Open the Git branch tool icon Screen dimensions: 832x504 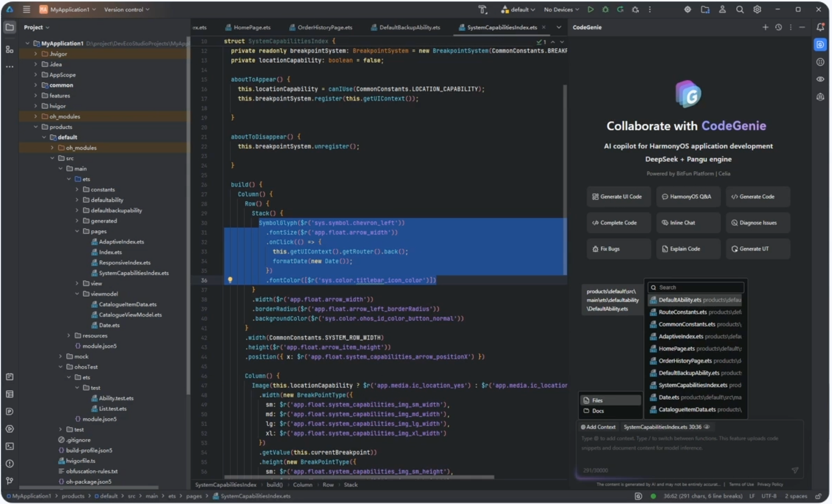10,481
